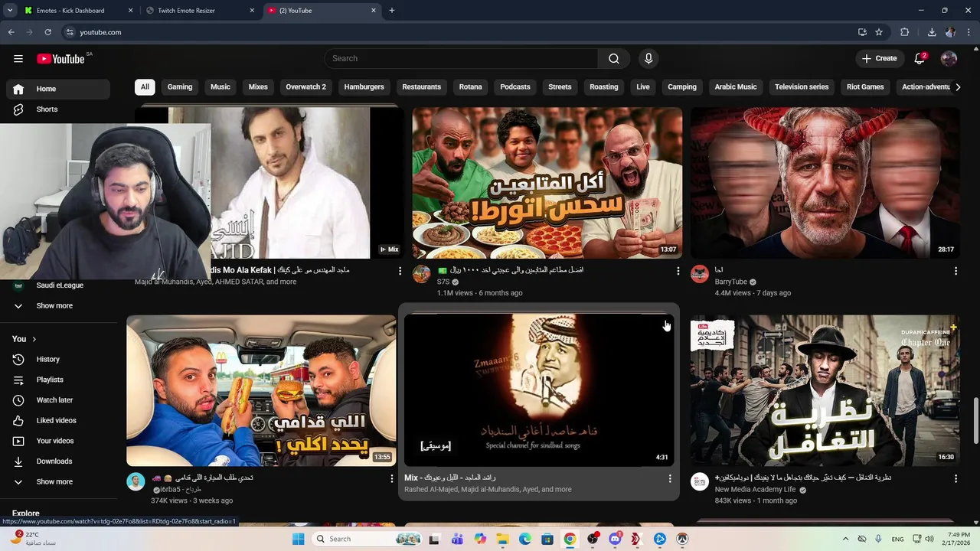
Task: Open the BarryTube channel name link
Action: 731,282
